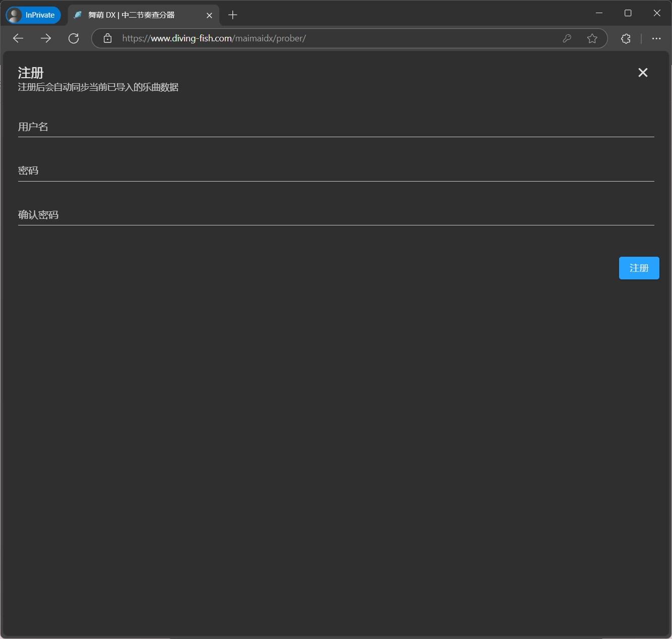Click the browser Forward arrow

click(46, 38)
